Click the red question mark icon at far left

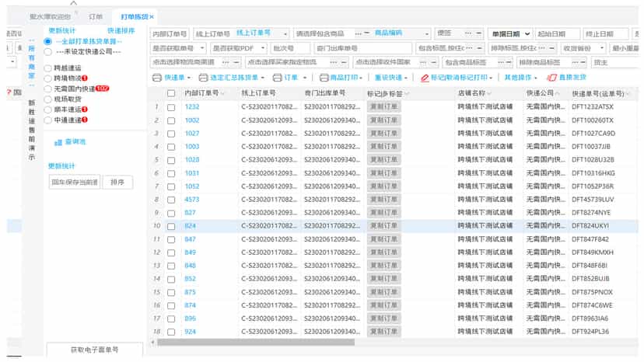pyautogui.click(x=9, y=92)
